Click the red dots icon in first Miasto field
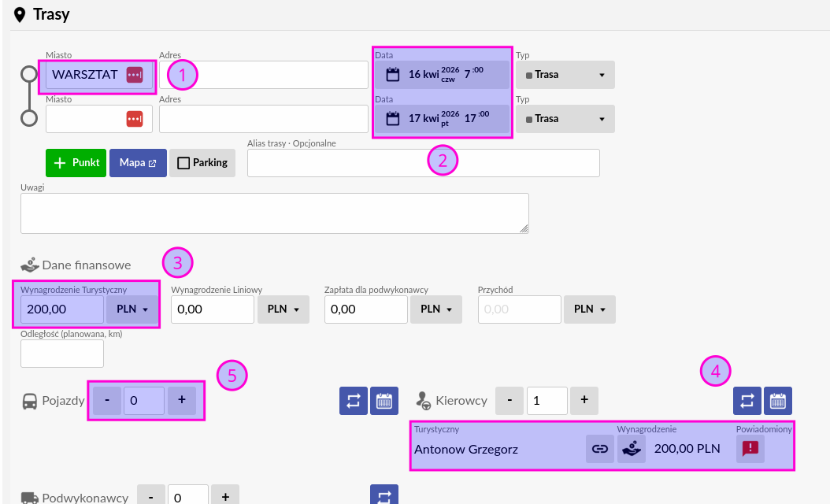 [x=135, y=75]
